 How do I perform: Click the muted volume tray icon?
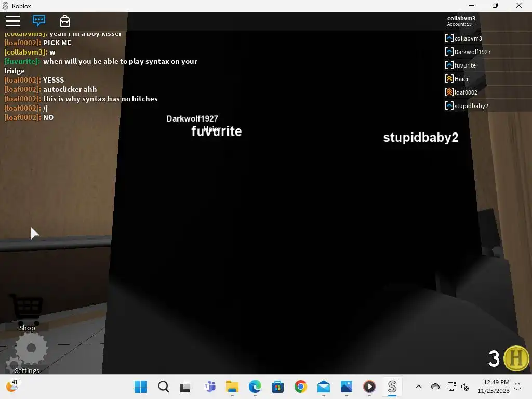[465, 387]
